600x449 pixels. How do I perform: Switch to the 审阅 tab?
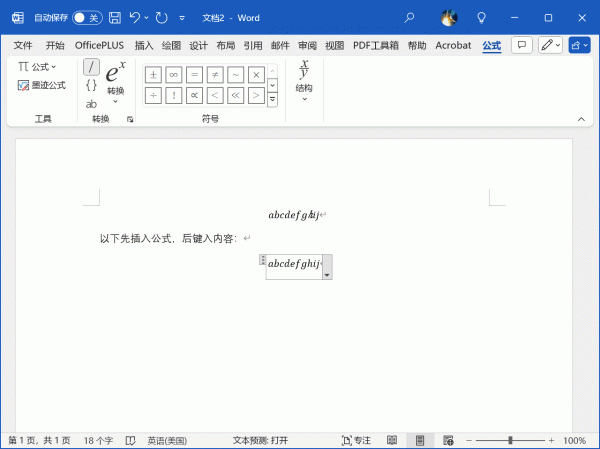coord(307,46)
